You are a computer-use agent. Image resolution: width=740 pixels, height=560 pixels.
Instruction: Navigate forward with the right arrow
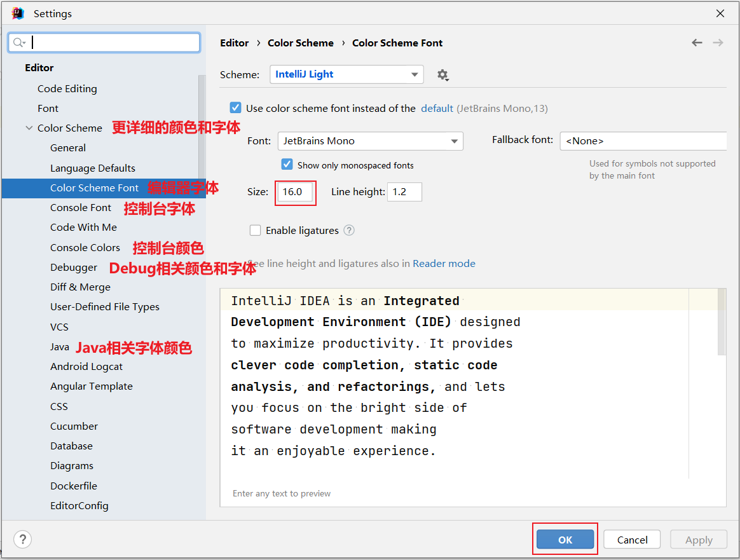(718, 43)
